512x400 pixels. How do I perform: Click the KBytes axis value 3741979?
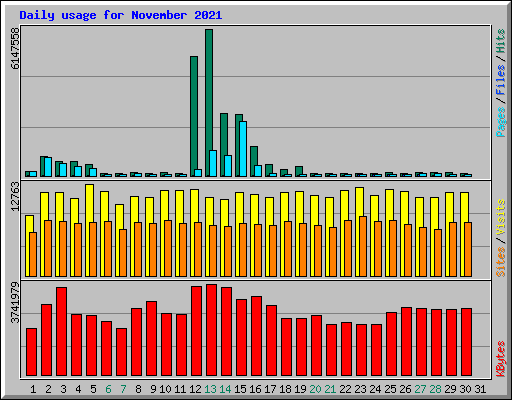tap(15, 303)
